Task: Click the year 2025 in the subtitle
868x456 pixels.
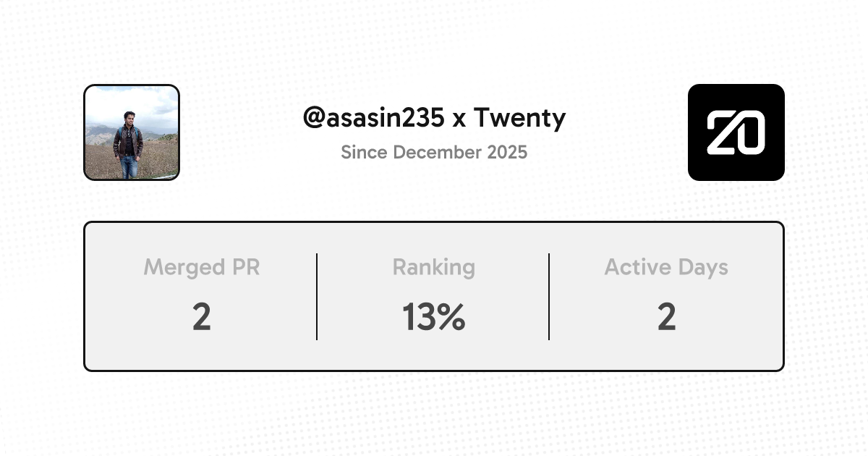Action: coord(507,153)
